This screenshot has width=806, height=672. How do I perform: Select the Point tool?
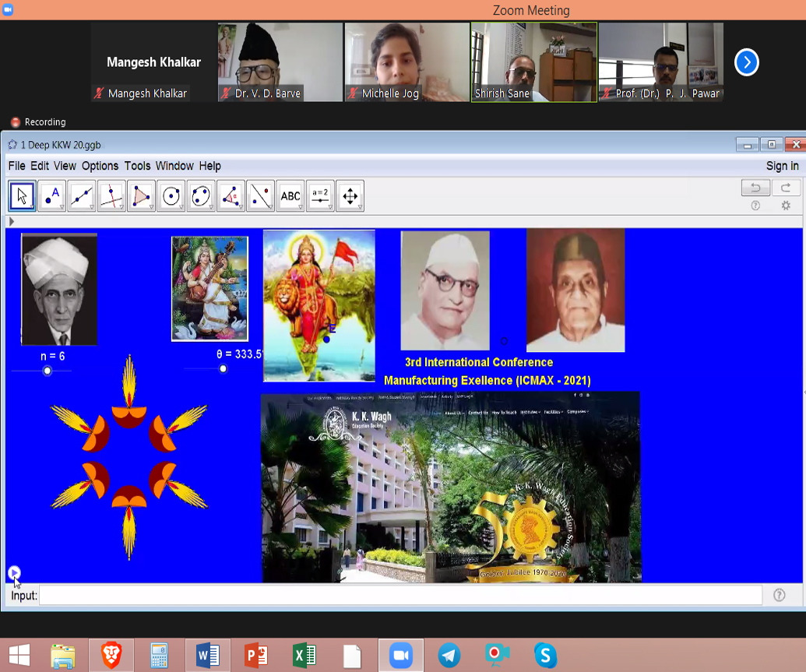tap(52, 196)
